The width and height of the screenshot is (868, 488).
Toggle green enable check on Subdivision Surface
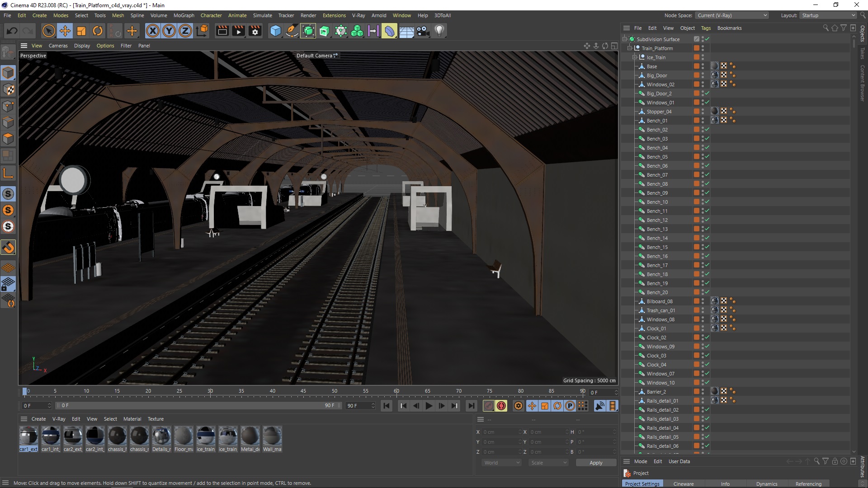707,39
